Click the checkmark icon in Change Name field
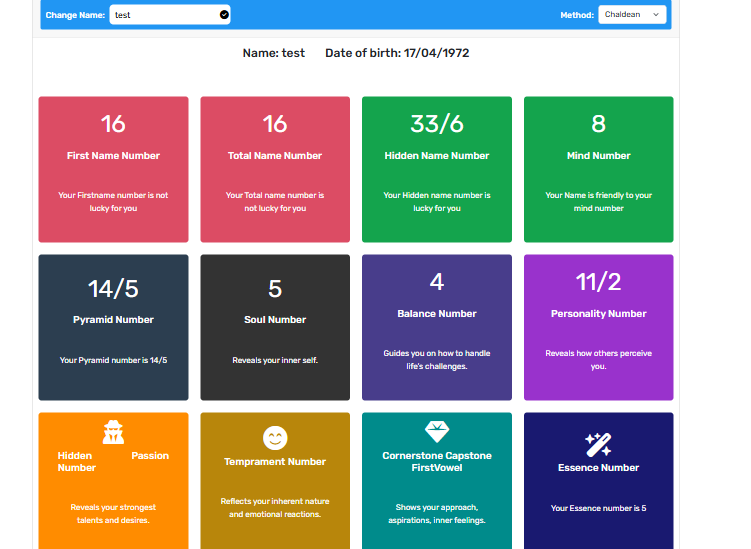Screen dimensions: 751x549 click(x=224, y=15)
